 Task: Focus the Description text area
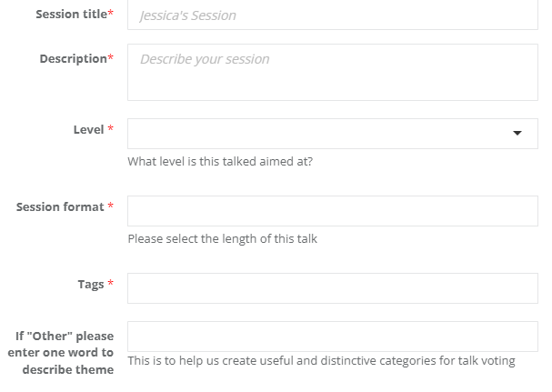tap(333, 72)
